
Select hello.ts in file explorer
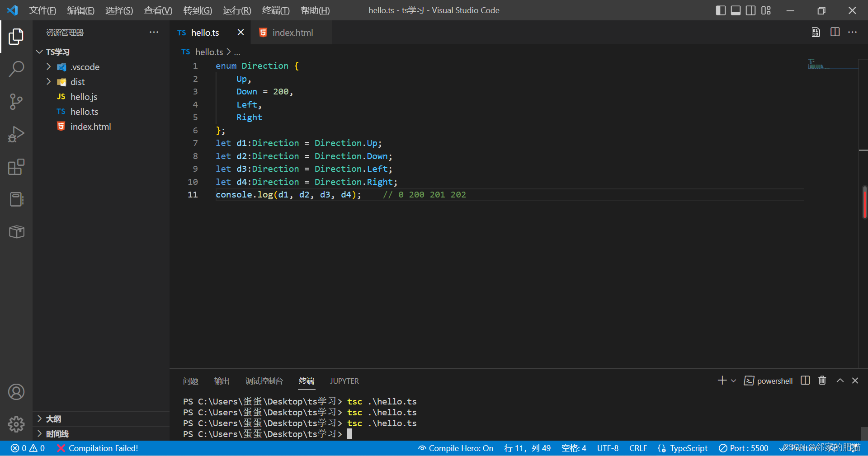click(102, 112)
